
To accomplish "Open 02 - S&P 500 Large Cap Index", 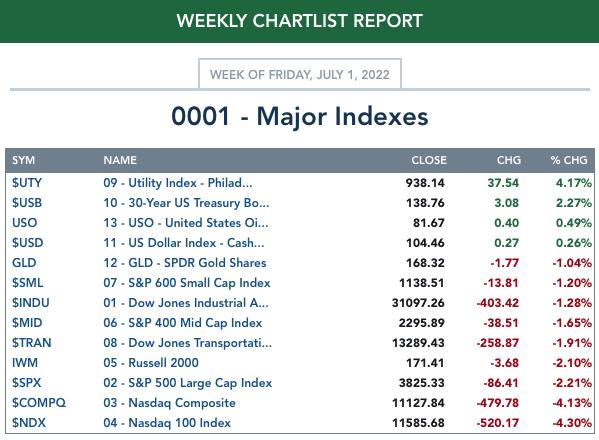I will coord(188,383).
